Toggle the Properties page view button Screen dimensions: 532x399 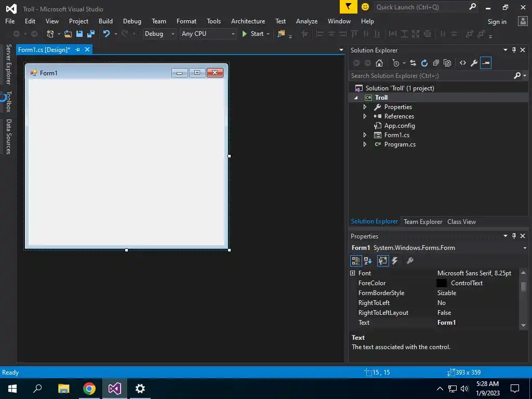click(383, 261)
